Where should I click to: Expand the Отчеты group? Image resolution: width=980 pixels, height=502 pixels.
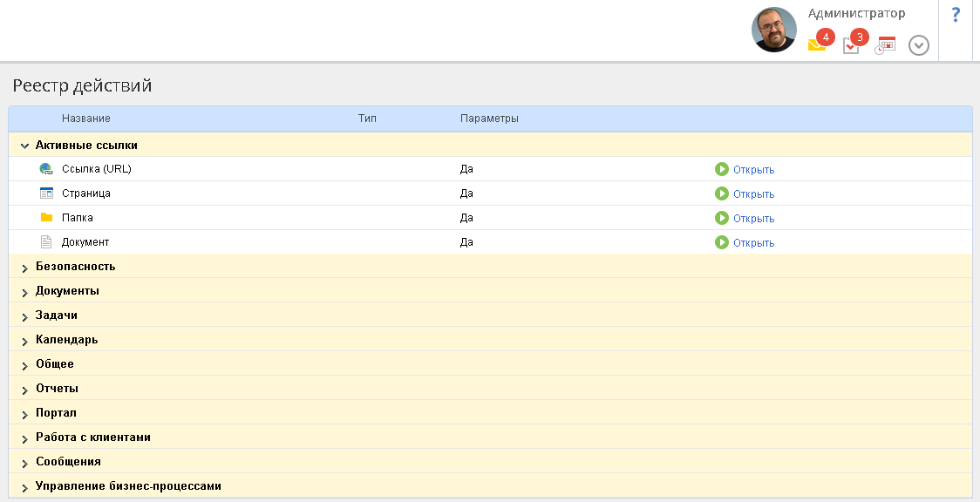click(25, 390)
